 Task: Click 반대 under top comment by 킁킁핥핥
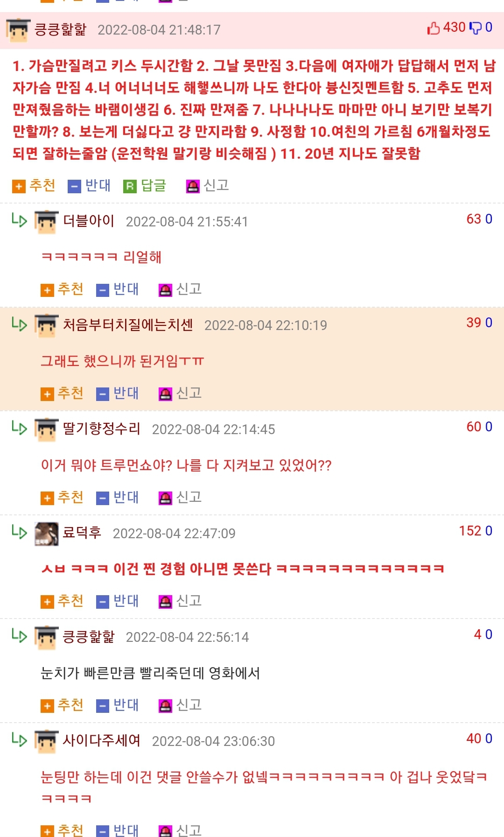[89, 186]
